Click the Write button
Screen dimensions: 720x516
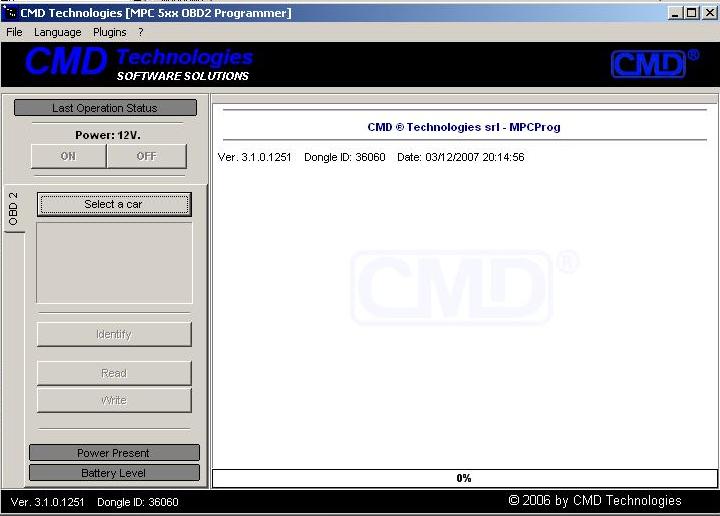click(x=114, y=400)
